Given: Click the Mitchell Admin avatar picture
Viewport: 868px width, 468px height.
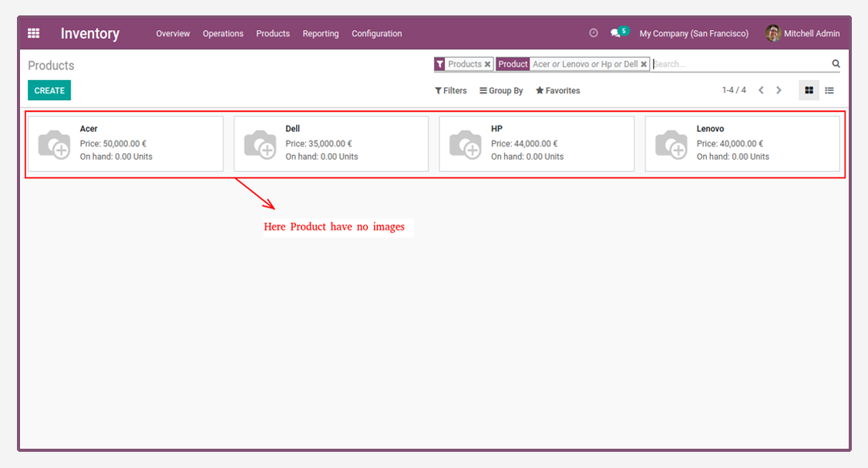Looking at the screenshot, I should 772,33.
